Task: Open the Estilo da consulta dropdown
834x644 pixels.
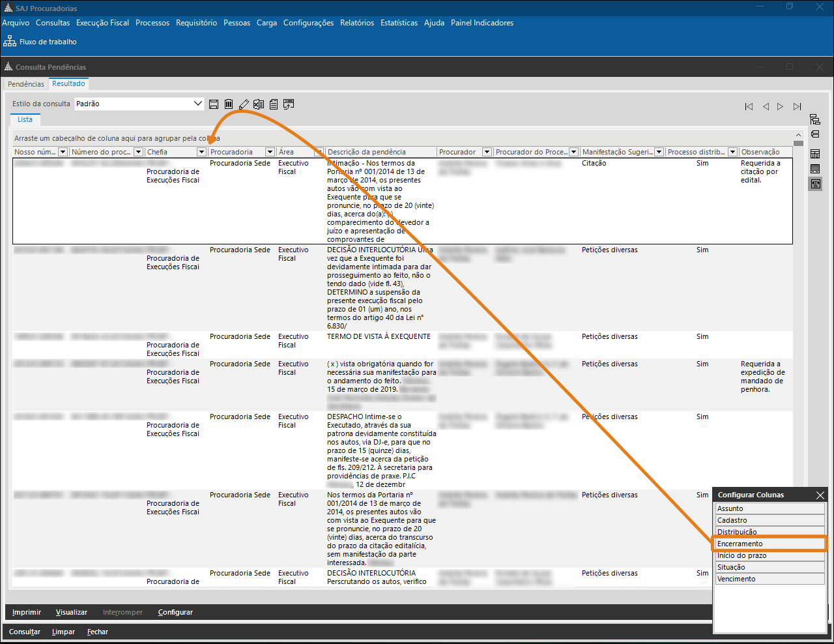Action: [x=198, y=104]
